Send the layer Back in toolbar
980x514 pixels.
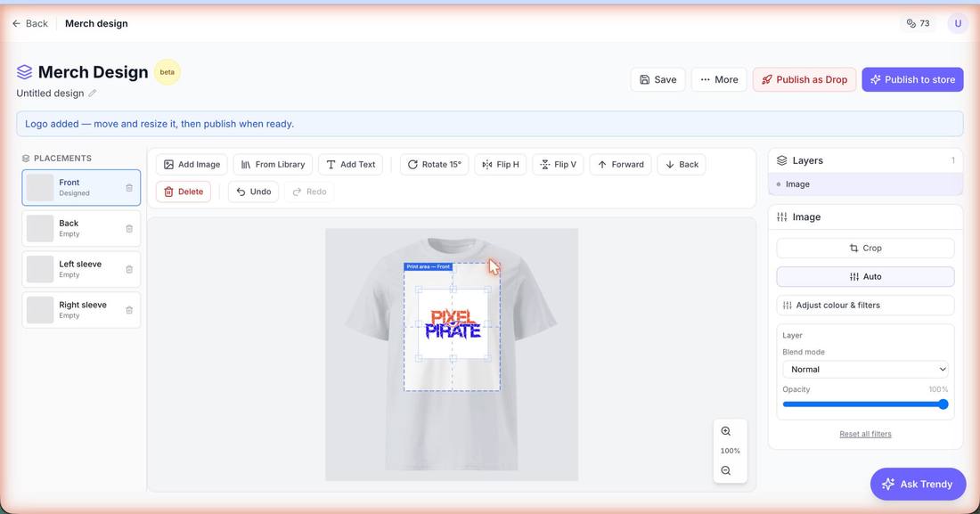[x=682, y=165]
